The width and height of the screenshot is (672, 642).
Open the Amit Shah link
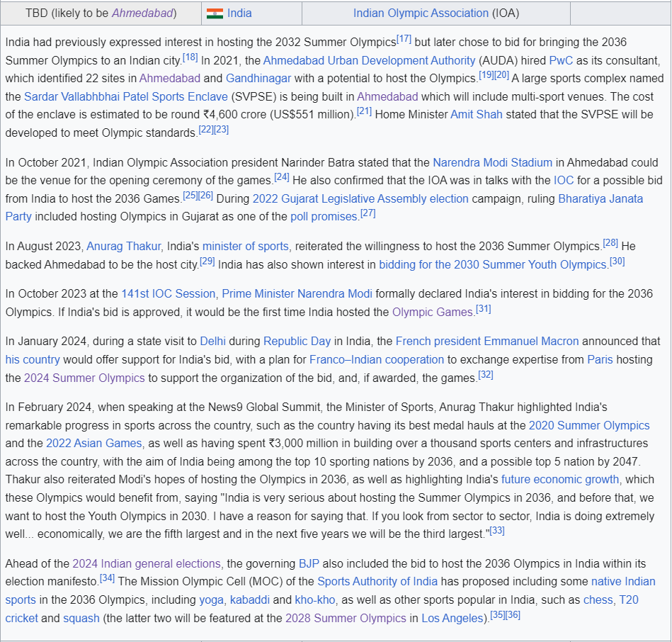coord(476,115)
